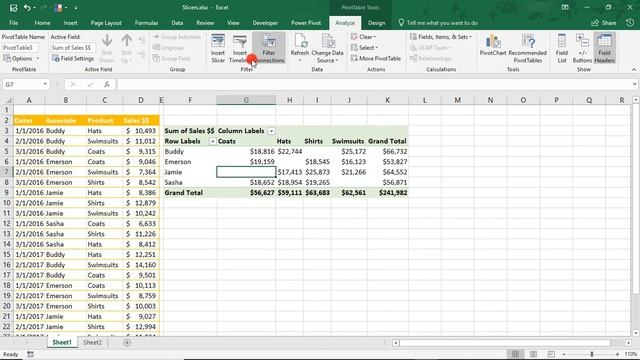Click the select-all corner of the grid
The height and width of the screenshot is (360, 640).
7,100
